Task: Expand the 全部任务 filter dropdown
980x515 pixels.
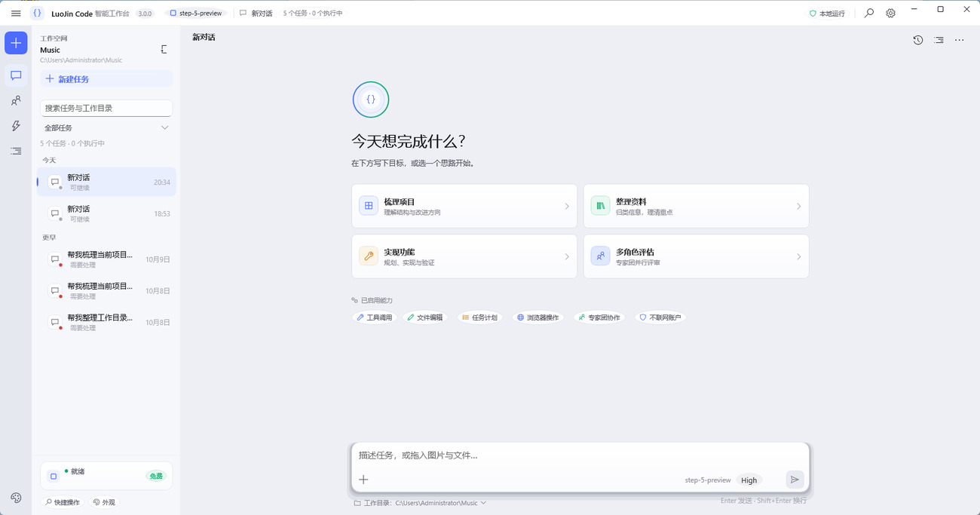Action: (106, 128)
